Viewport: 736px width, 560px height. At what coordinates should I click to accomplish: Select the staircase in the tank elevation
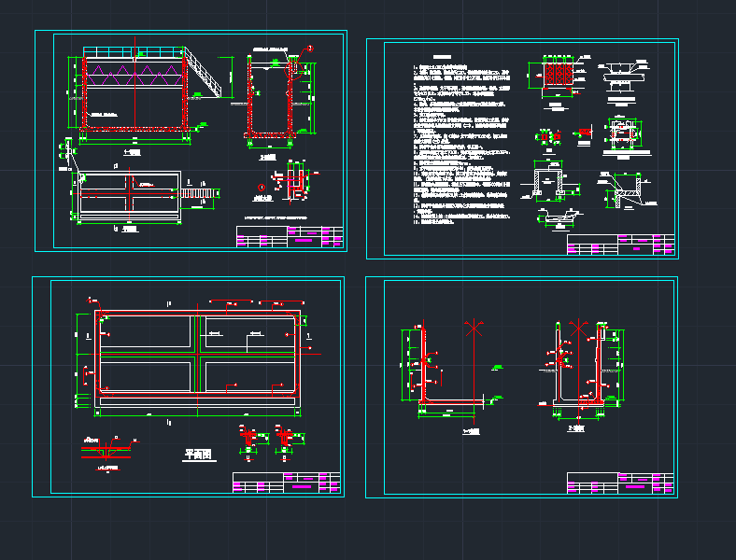[205, 73]
